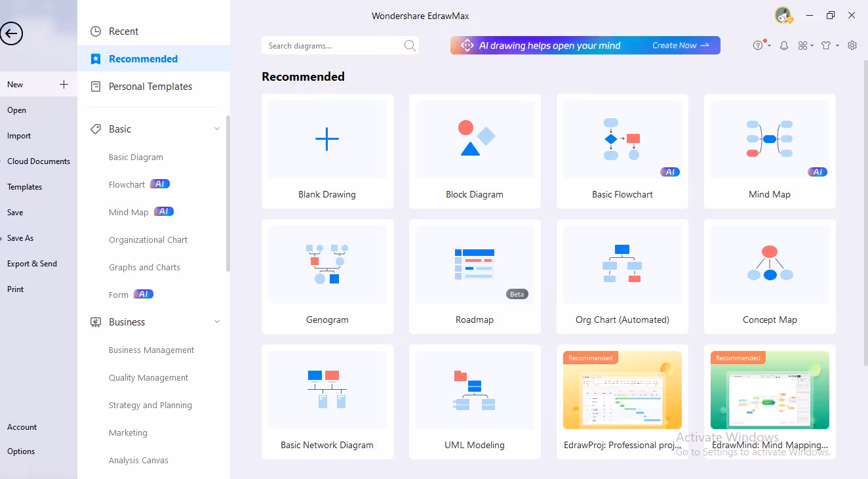Open the Help question mark icon

click(758, 45)
